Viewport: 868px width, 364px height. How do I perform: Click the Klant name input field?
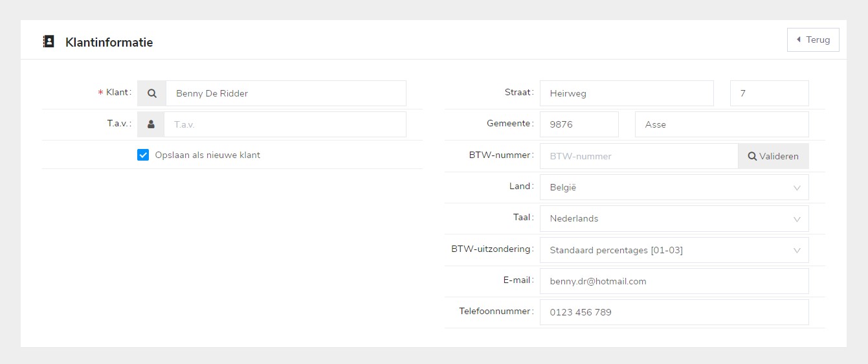point(285,93)
